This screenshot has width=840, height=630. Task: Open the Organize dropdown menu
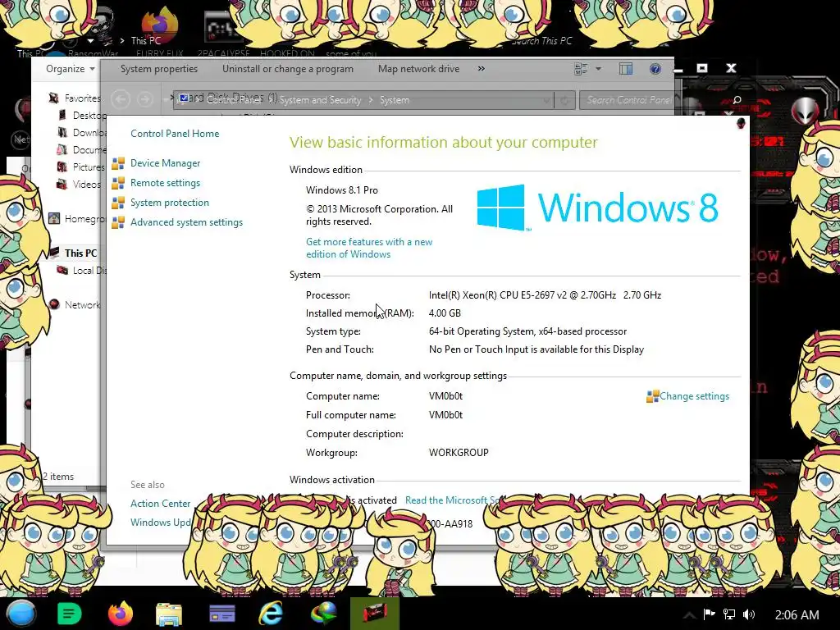71,69
